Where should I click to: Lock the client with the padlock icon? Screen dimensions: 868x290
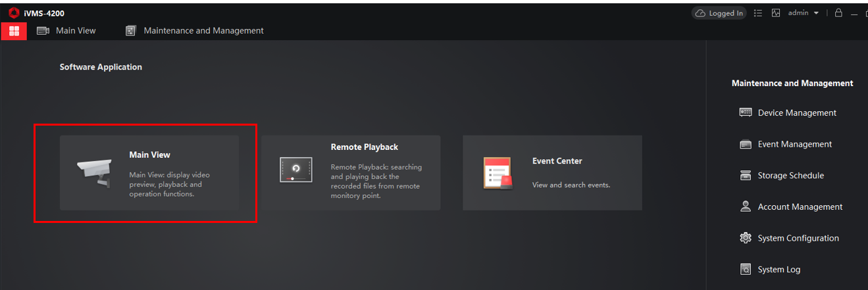[x=838, y=13]
